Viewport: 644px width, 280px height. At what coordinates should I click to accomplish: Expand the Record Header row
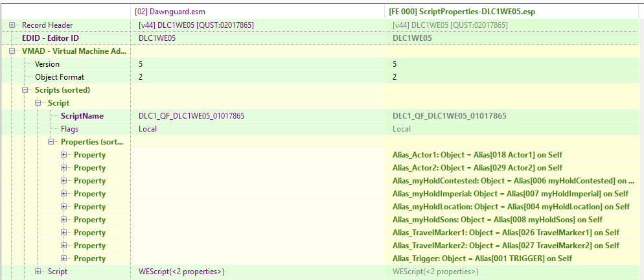12,25
